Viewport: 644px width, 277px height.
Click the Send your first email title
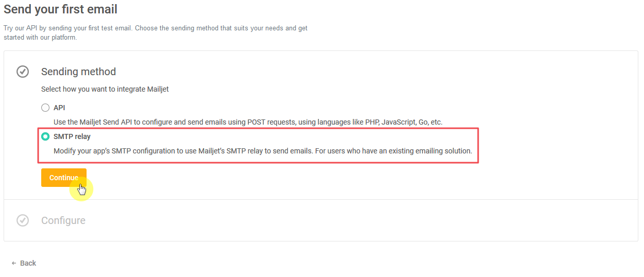point(61,9)
